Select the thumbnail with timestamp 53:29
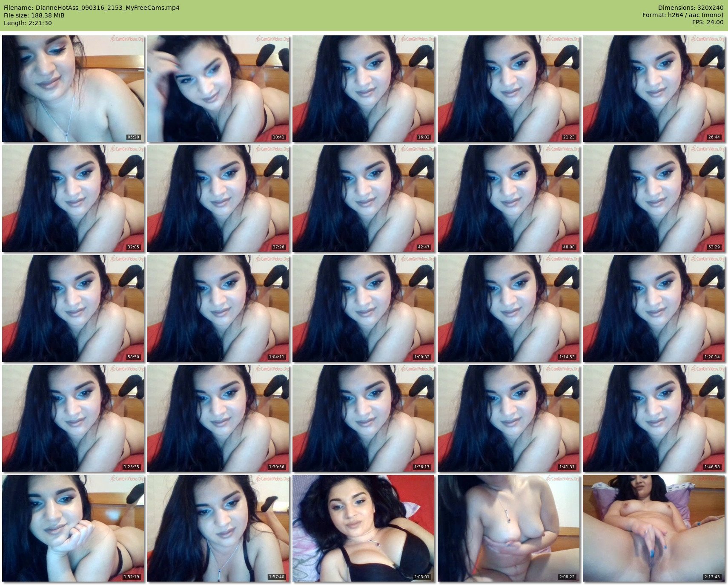Viewport: 728px width, 585px height. pos(654,199)
